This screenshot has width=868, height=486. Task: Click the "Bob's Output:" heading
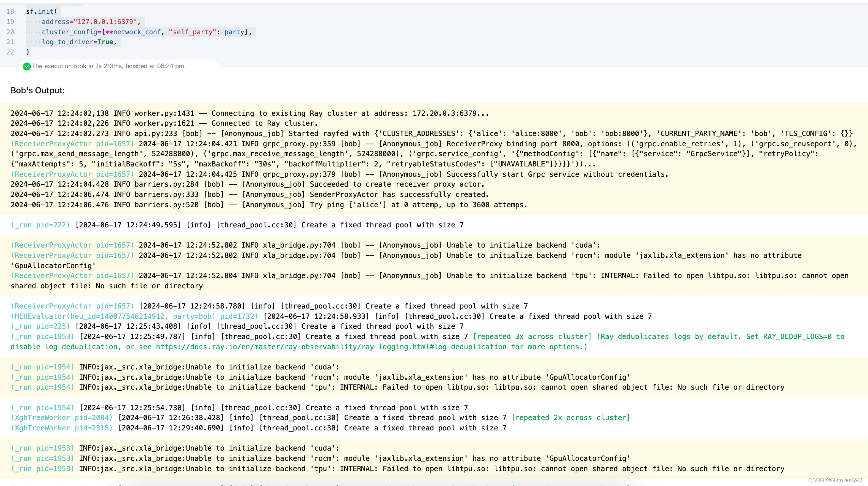coord(38,90)
